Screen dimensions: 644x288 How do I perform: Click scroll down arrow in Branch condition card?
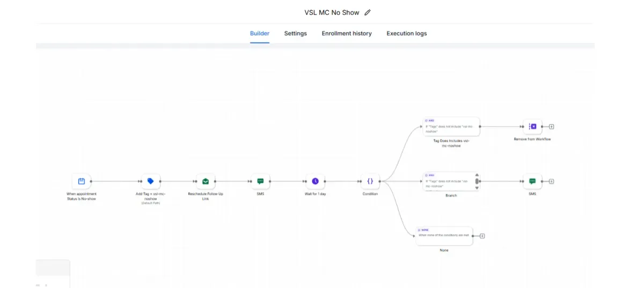point(477,188)
